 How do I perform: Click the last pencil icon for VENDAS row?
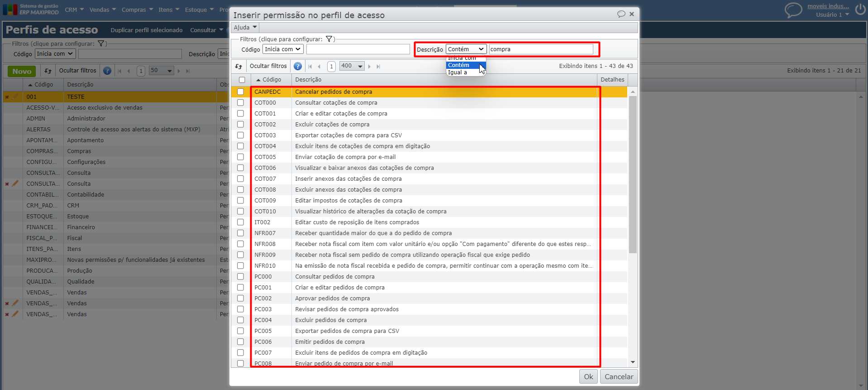[x=15, y=314]
